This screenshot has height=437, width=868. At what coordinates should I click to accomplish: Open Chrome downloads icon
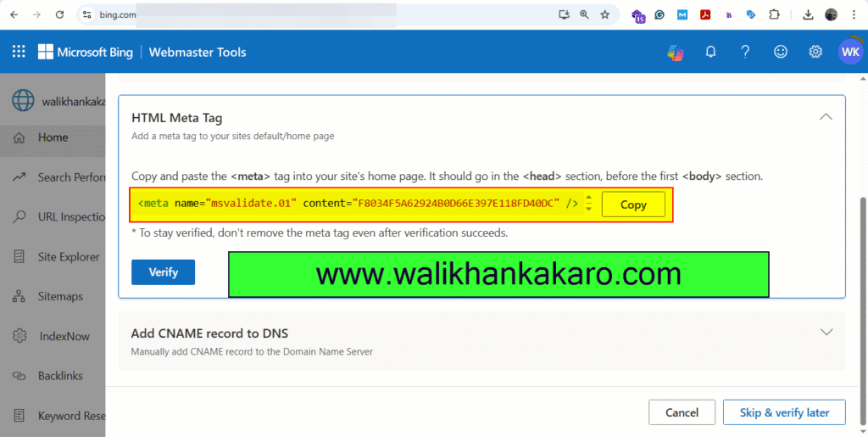pos(808,15)
